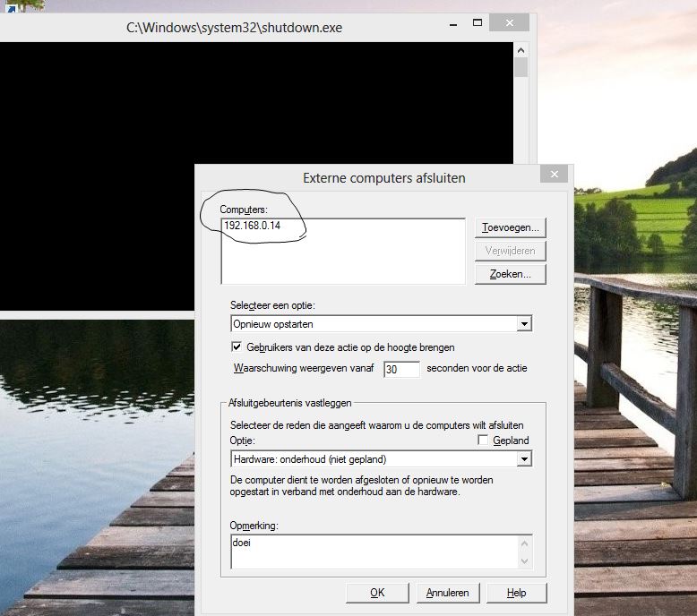Close the Externe computers afsluiten dialog

tap(554, 174)
